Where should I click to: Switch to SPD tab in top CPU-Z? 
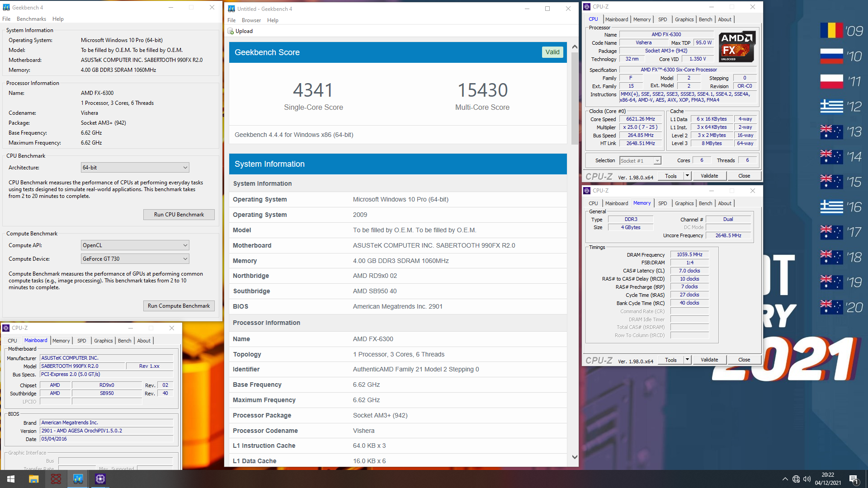click(x=662, y=19)
